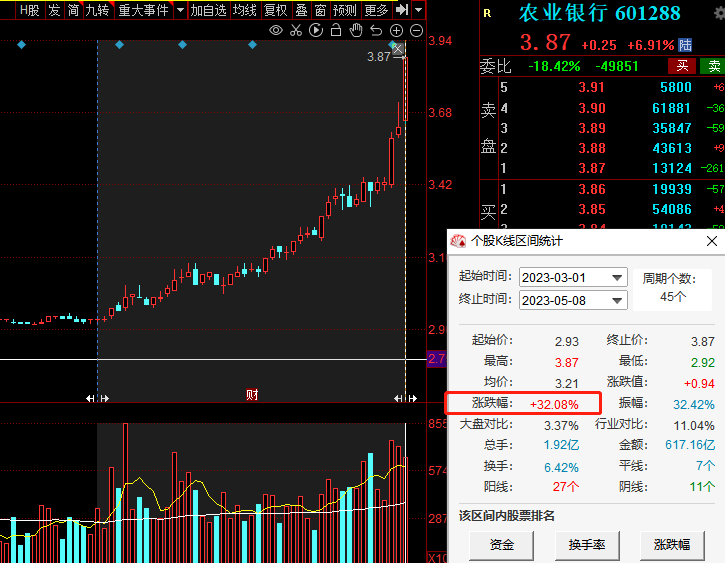Click the 窗 window item

coord(320,10)
